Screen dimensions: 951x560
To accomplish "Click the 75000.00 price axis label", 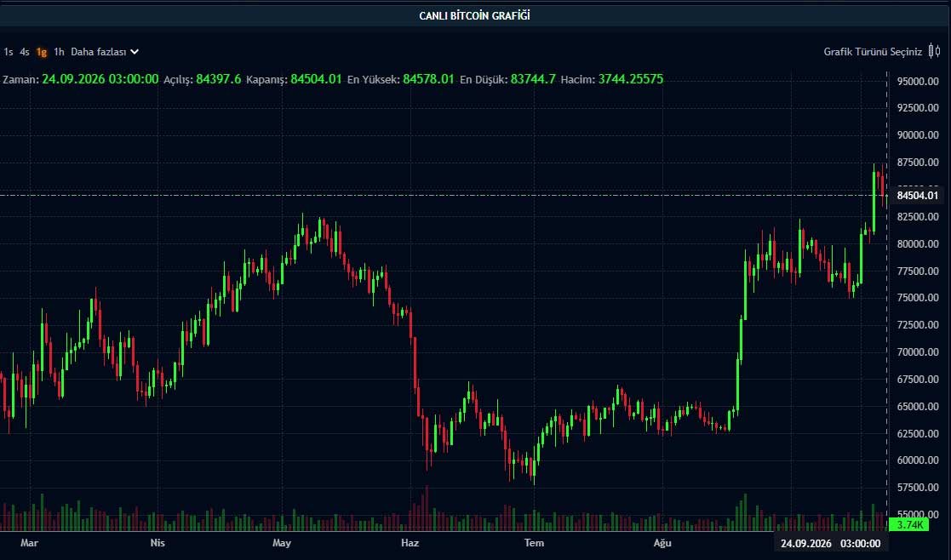I will coord(919,298).
